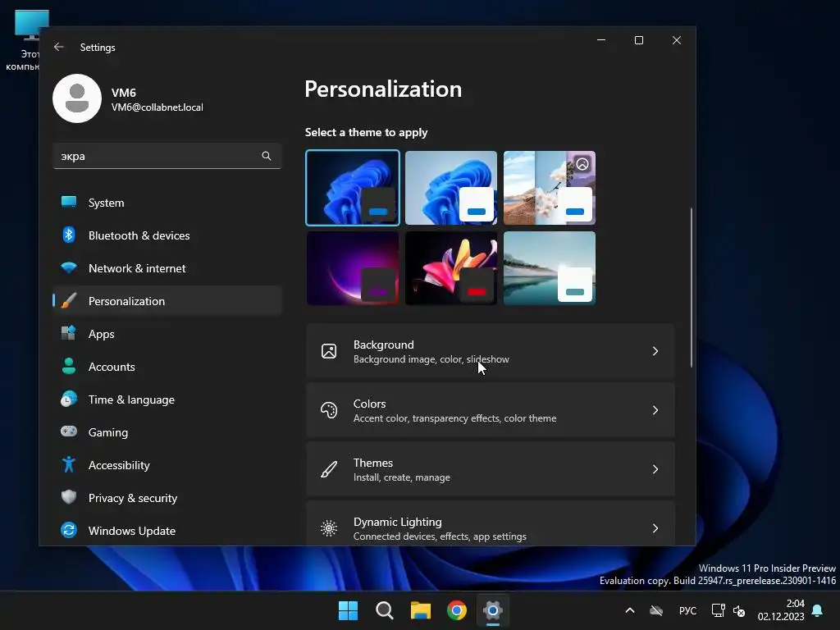Click the OneDrive cloud tray icon

(x=656, y=610)
